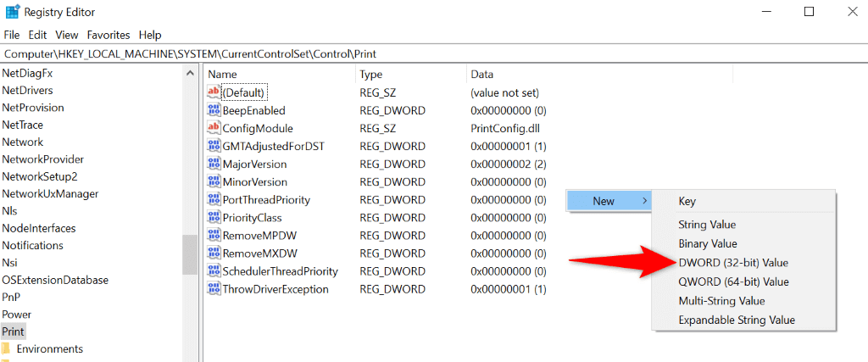The width and height of the screenshot is (868, 362).
Task: Select the Power key in tree
Action: coord(17,315)
